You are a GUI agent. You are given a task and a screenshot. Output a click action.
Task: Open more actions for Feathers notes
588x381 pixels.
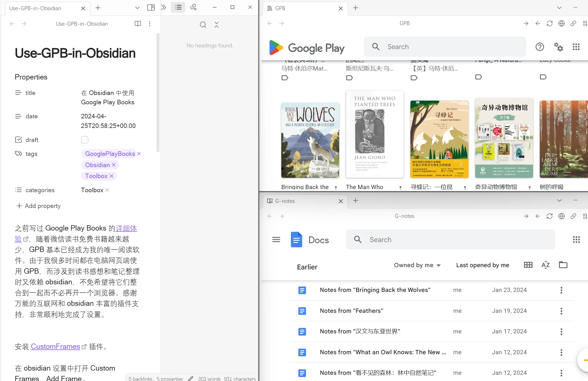(x=561, y=311)
